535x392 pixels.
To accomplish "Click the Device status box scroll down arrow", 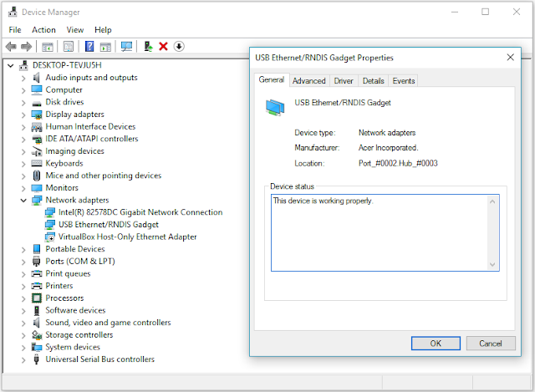I will tap(492, 264).
